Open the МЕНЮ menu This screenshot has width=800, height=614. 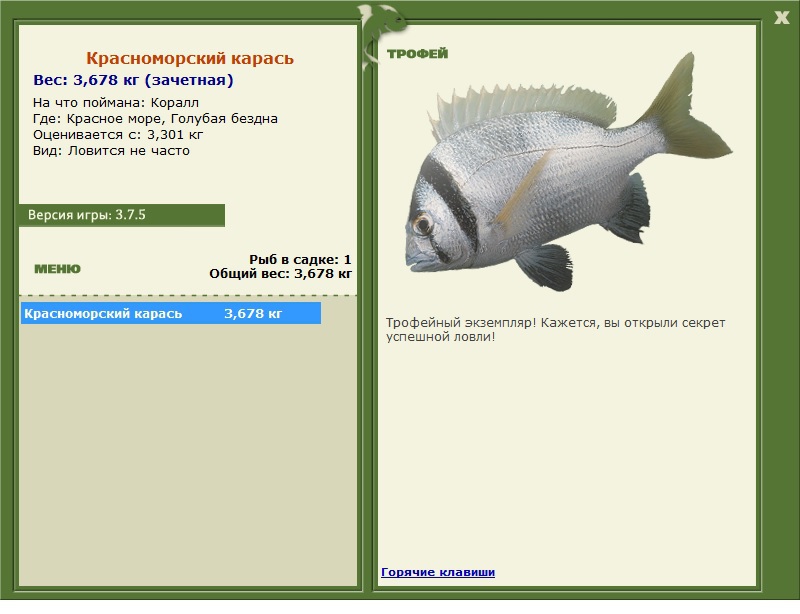[57, 269]
